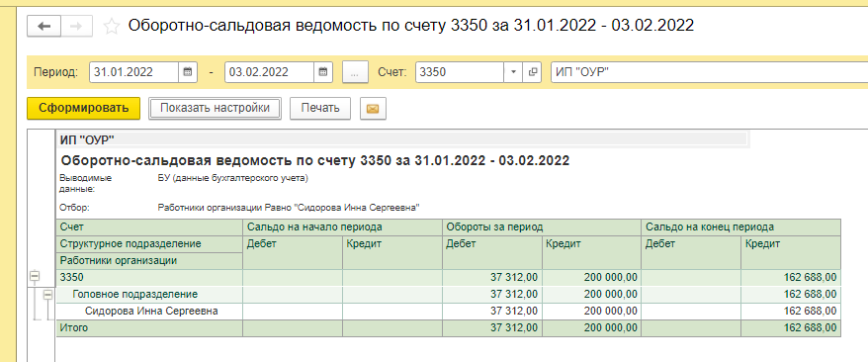Viewport: 868px width, 362px height.
Task: Click Сальдо на начало периода header
Action: tap(343, 227)
